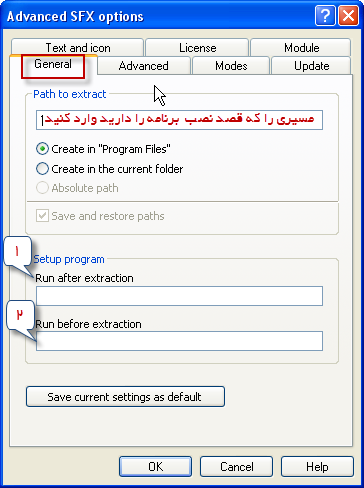The height and width of the screenshot is (488, 364).
Task: Focus the Run before extraction text box
Action: [x=179, y=341]
